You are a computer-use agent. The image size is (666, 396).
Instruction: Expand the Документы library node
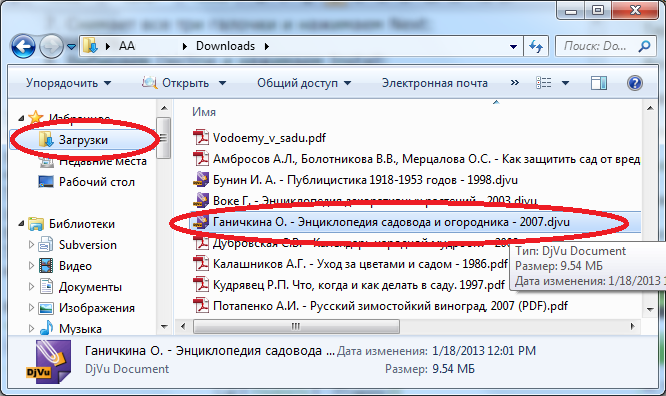[x=31, y=287]
